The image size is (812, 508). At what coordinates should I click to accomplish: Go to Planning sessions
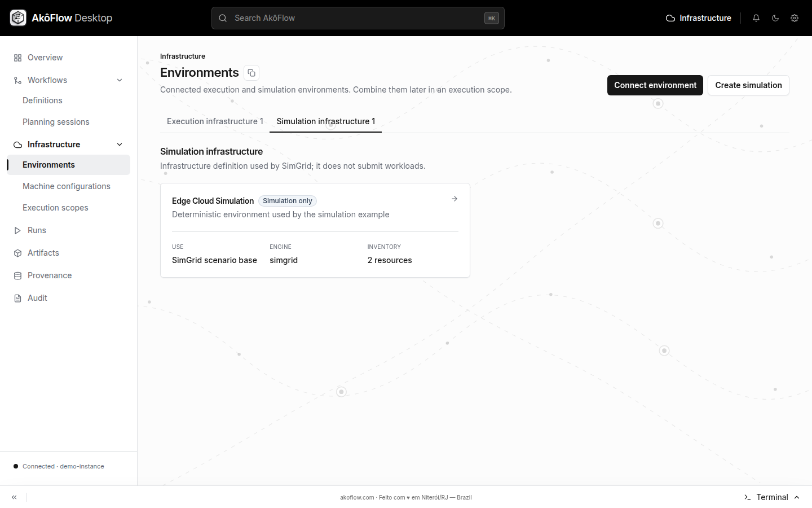pos(56,122)
